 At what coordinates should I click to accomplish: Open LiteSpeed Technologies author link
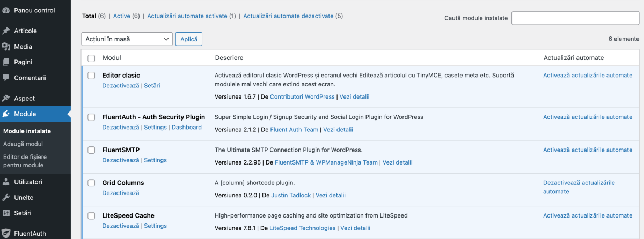(303, 228)
